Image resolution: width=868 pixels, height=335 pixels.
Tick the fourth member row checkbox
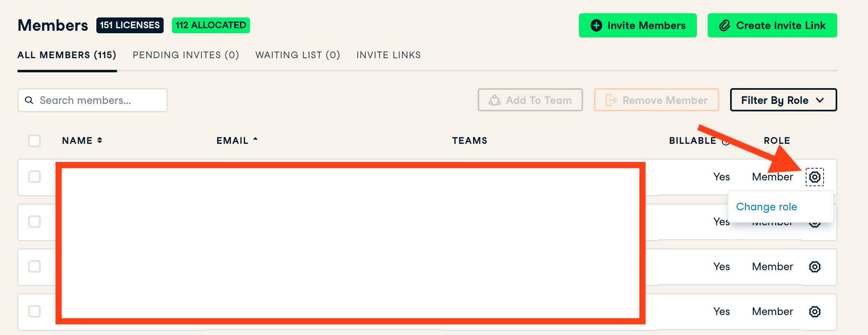point(34,311)
